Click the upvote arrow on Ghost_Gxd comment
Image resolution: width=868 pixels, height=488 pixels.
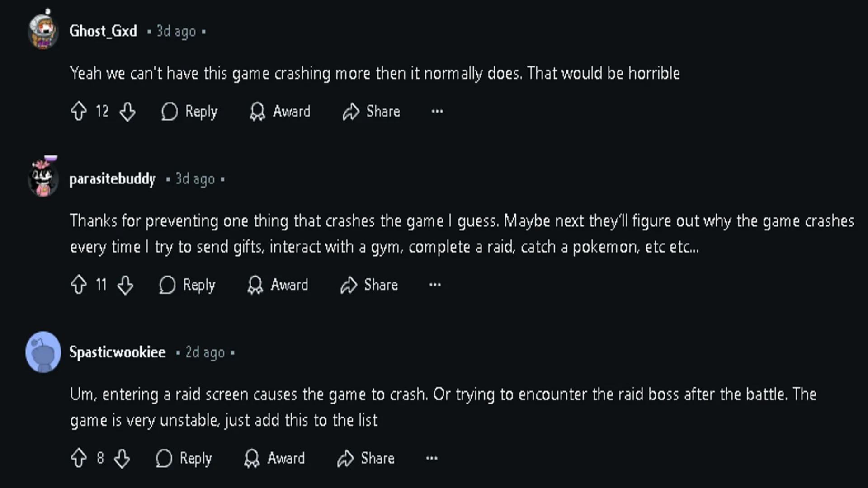[78, 112]
